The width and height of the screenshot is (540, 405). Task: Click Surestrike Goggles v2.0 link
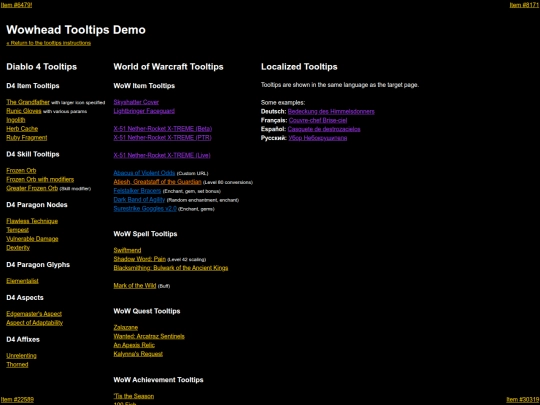click(145, 209)
